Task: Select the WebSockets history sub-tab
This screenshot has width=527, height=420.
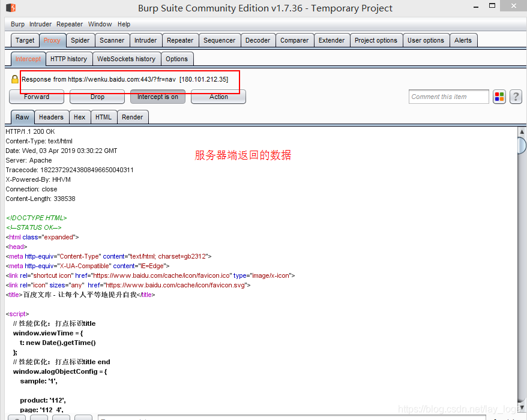Action: 127,59
